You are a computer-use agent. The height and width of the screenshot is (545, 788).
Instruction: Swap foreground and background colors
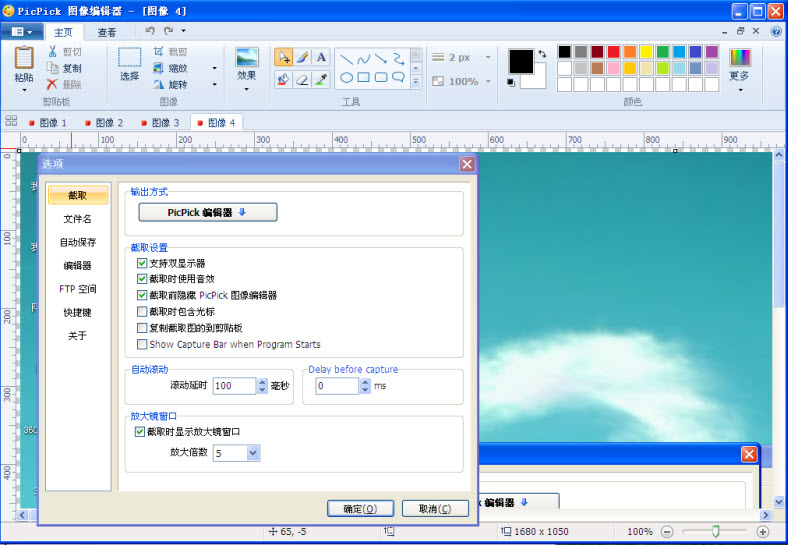[542, 53]
